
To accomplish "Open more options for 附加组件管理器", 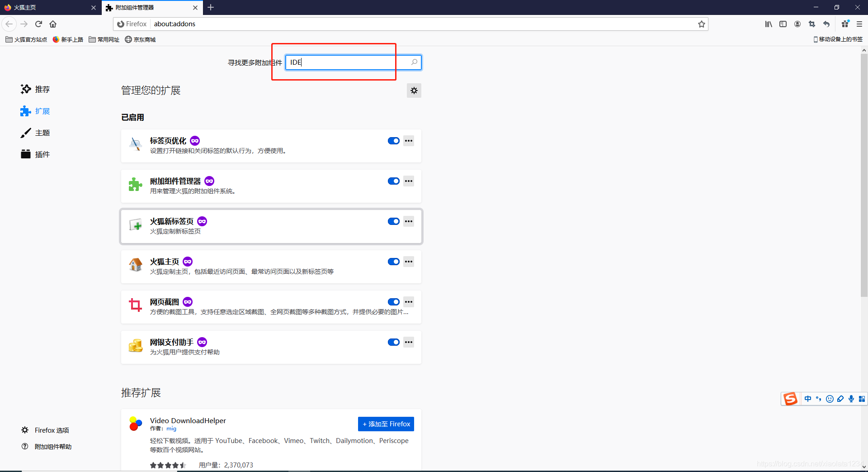I will click(409, 181).
